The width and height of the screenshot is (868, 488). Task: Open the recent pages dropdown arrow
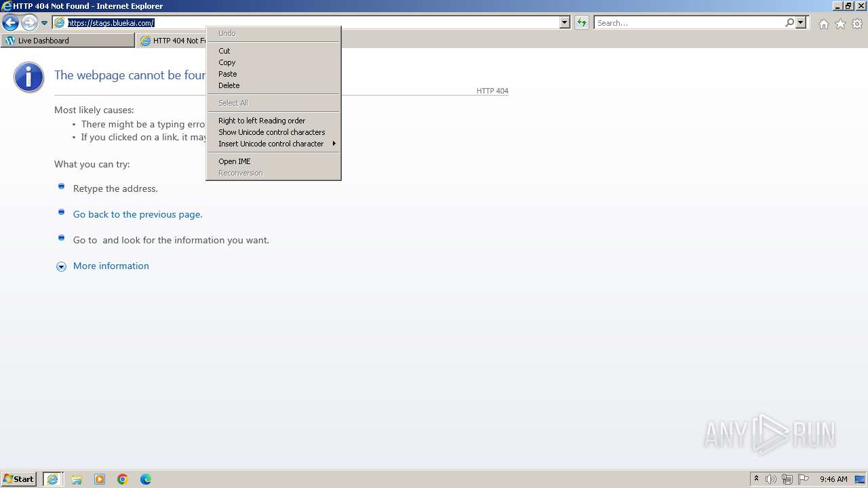tap(44, 23)
